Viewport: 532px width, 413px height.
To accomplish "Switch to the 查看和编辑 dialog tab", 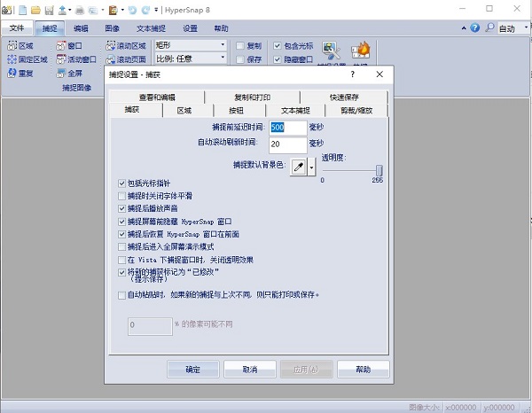I will (x=157, y=97).
